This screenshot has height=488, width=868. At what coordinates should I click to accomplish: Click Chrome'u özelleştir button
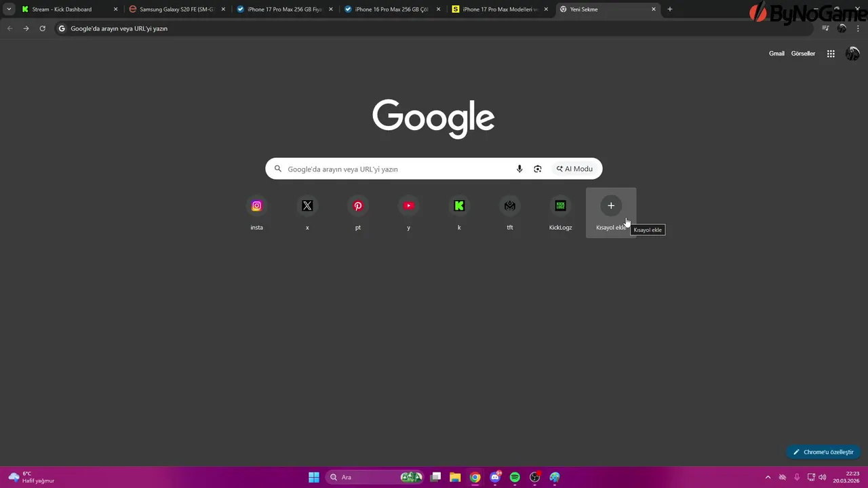(823, 452)
